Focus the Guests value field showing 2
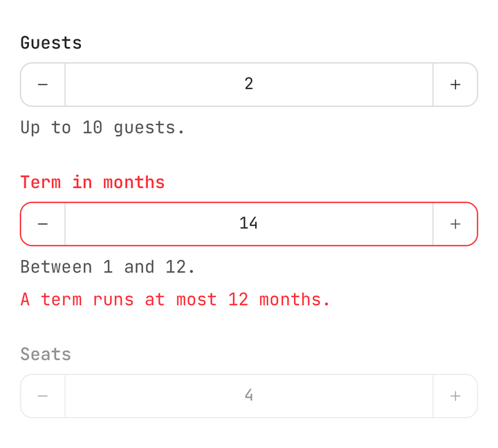This screenshot has width=498, height=448. [x=249, y=84]
